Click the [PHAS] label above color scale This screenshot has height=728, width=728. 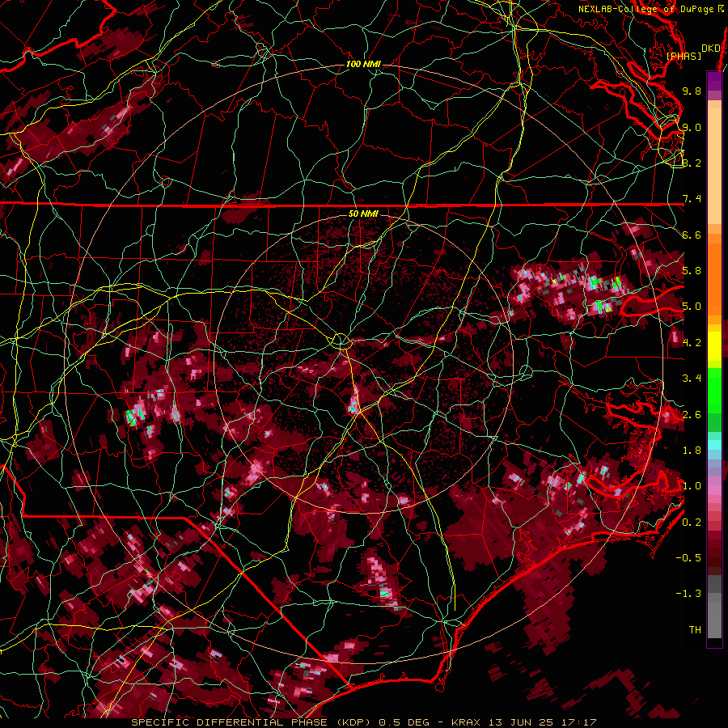coord(684,56)
